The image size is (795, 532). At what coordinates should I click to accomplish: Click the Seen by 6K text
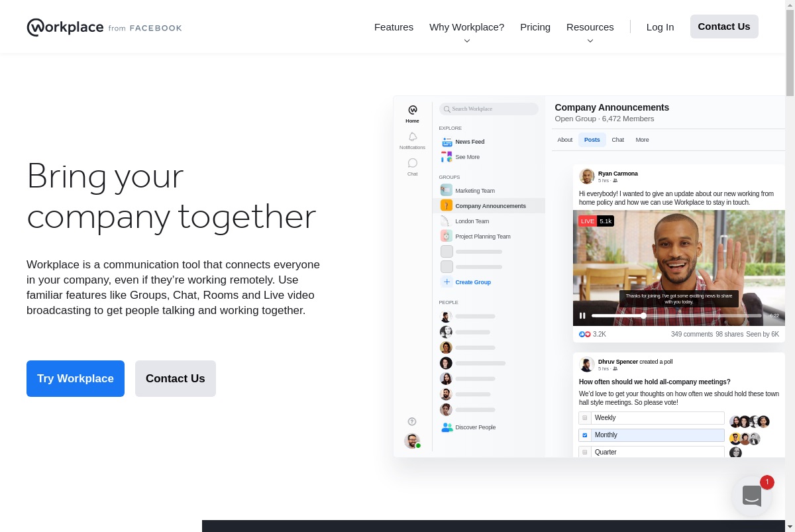pos(763,334)
